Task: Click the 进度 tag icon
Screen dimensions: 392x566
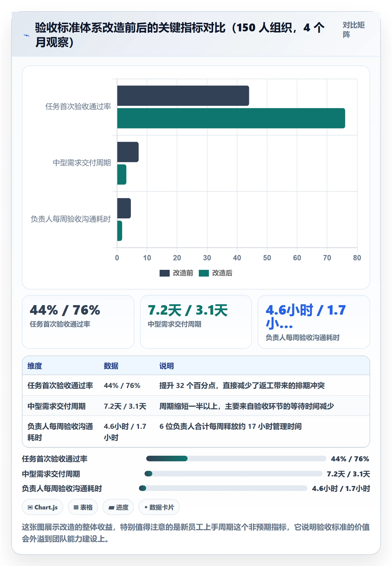Action: (x=111, y=507)
